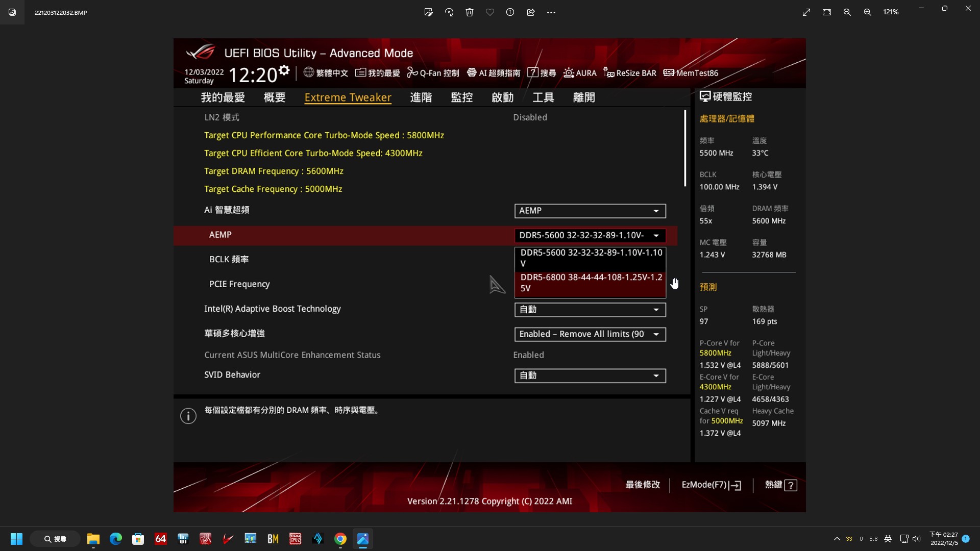980x551 pixels.
Task: Open 華碩多核心增強 dropdown
Action: (x=590, y=334)
